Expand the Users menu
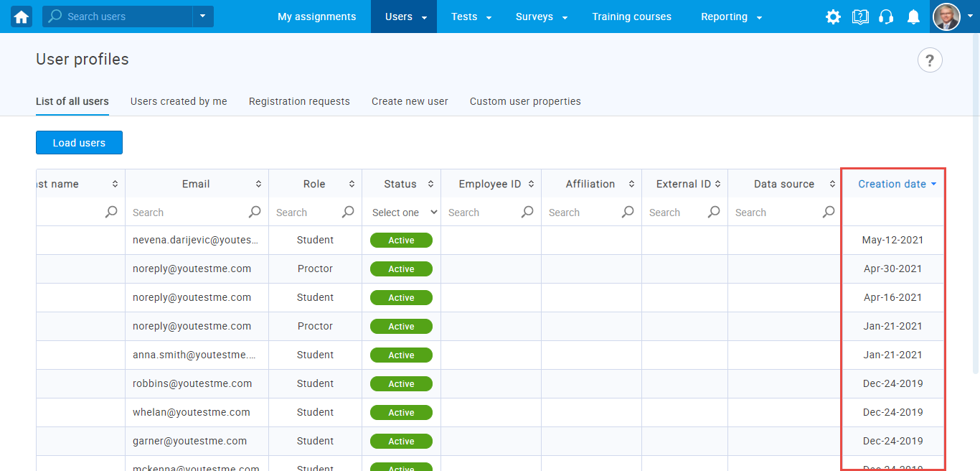980x471 pixels. click(404, 17)
